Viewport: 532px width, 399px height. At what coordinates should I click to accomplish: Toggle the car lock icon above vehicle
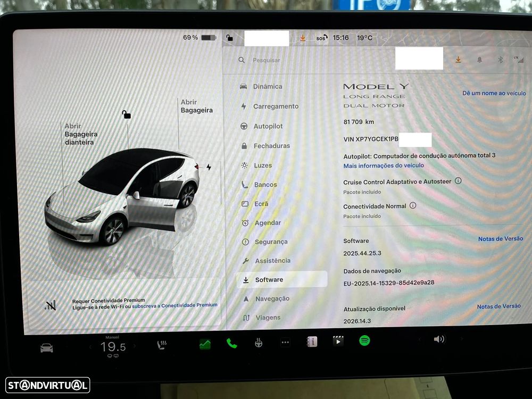pyautogui.click(x=126, y=114)
